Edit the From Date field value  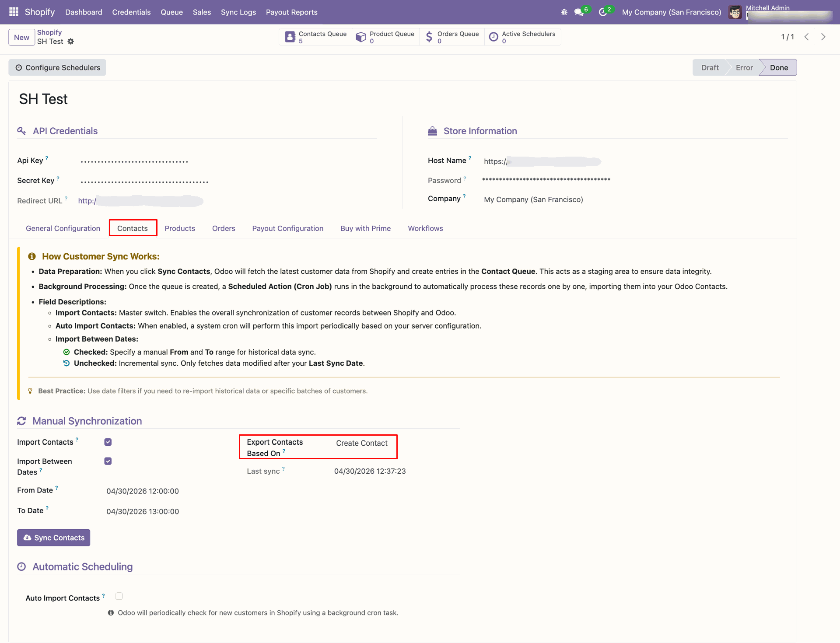[x=143, y=491]
